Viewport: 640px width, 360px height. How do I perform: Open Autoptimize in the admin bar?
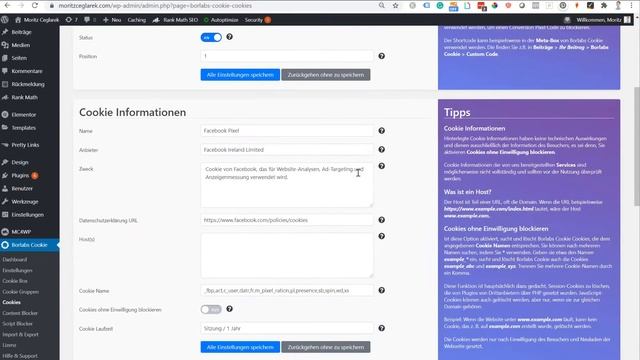pos(221,20)
